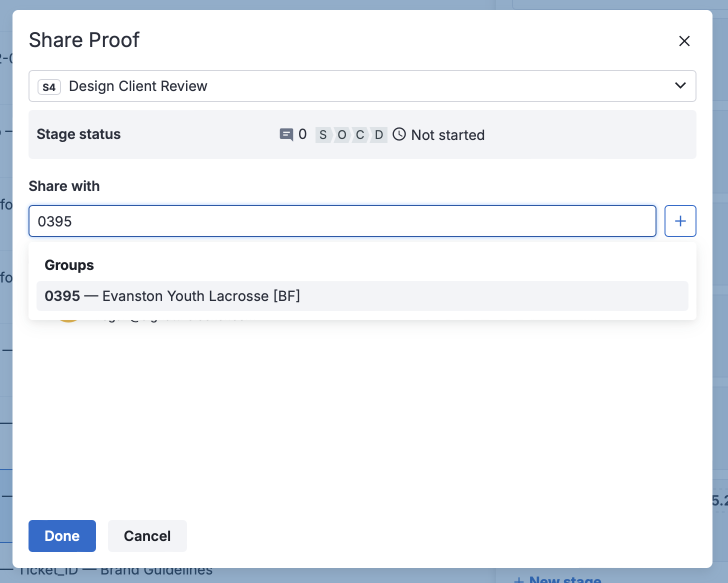Screen dimensions: 728x583
Task: Open the Design Client Review stage dropdown
Action: click(350, 86)
